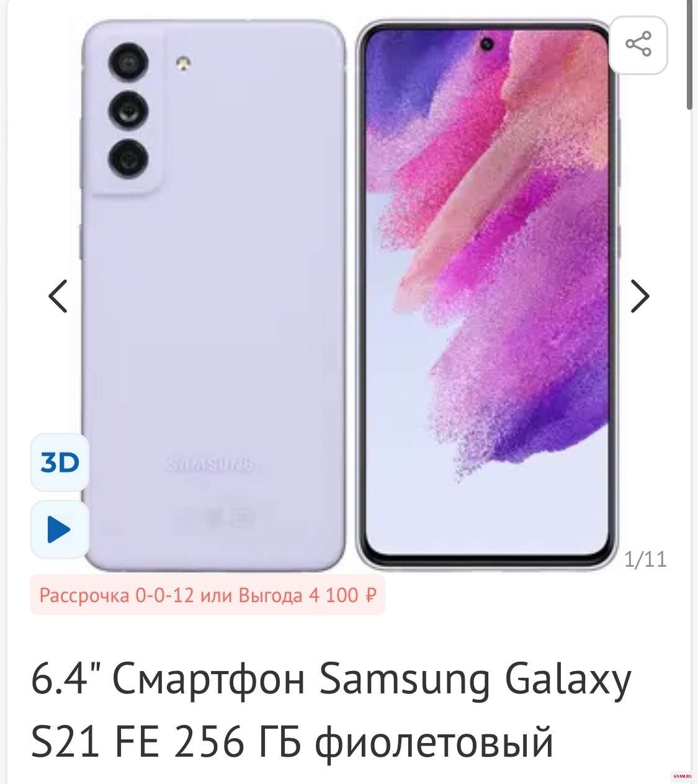Viewport: 698px width, 784px height.
Task: Open the phone front display photo
Action: [487, 295]
